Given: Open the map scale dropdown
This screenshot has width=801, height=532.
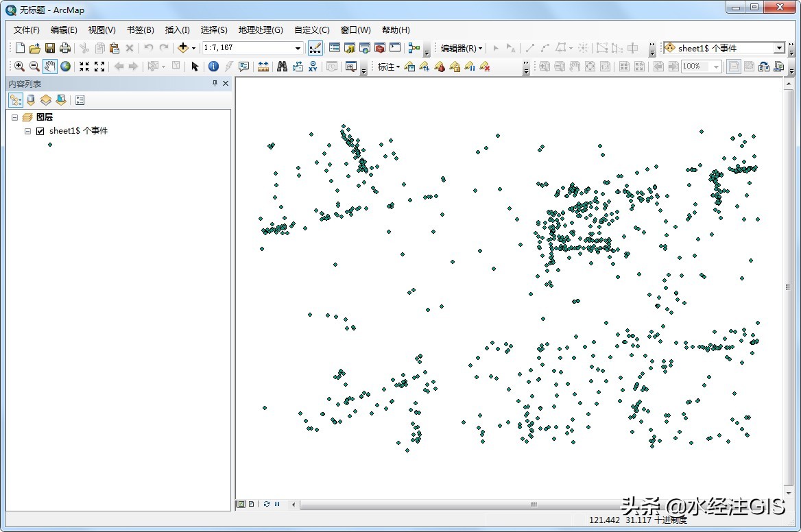Looking at the screenshot, I should coord(298,48).
